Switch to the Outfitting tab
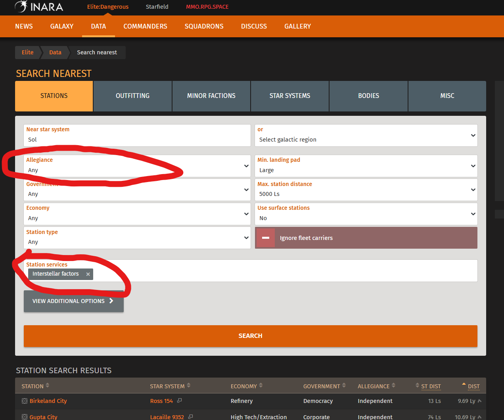The height and width of the screenshot is (420, 504). pyautogui.click(x=132, y=96)
